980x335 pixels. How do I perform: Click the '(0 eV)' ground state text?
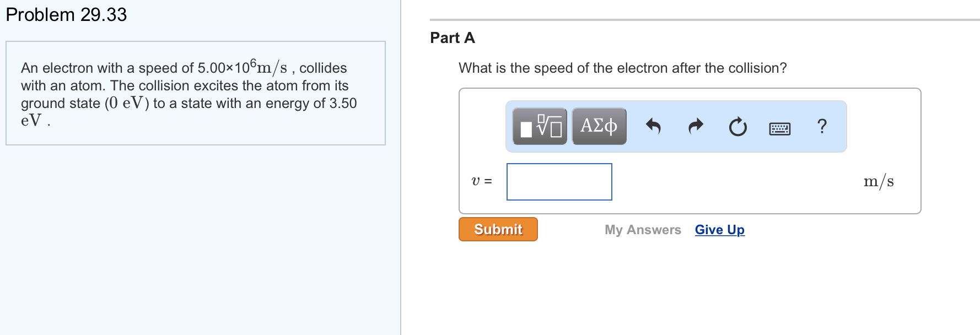click(126, 104)
